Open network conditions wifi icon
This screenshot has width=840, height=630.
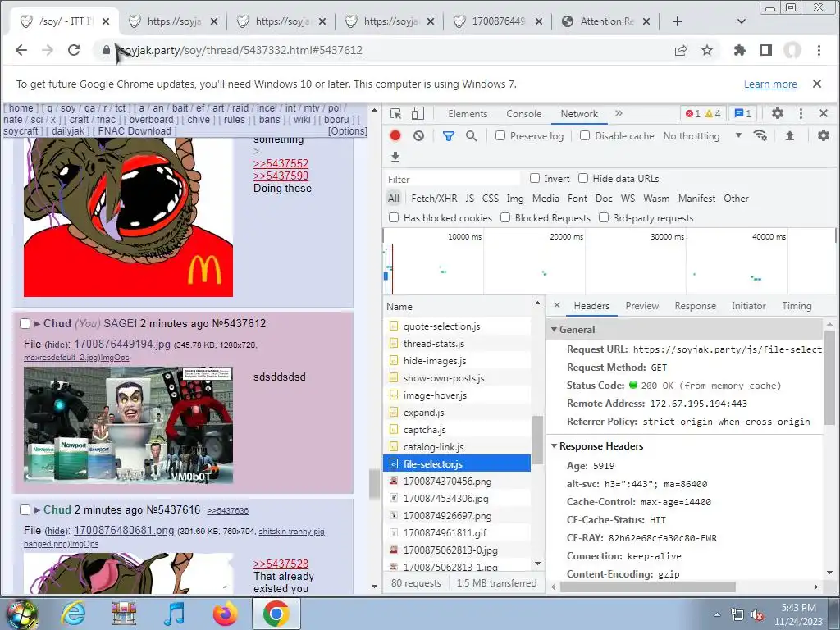(760, 135)
